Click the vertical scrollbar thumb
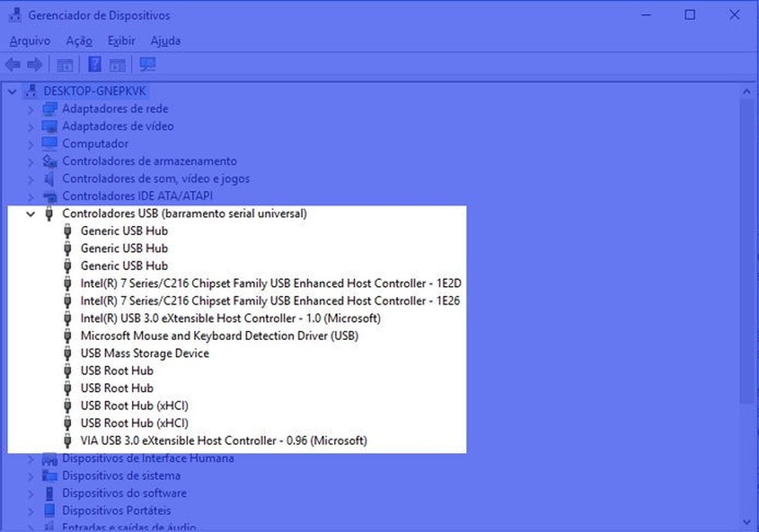The height and width of the screenshot is (532, 759). [747, 251]
